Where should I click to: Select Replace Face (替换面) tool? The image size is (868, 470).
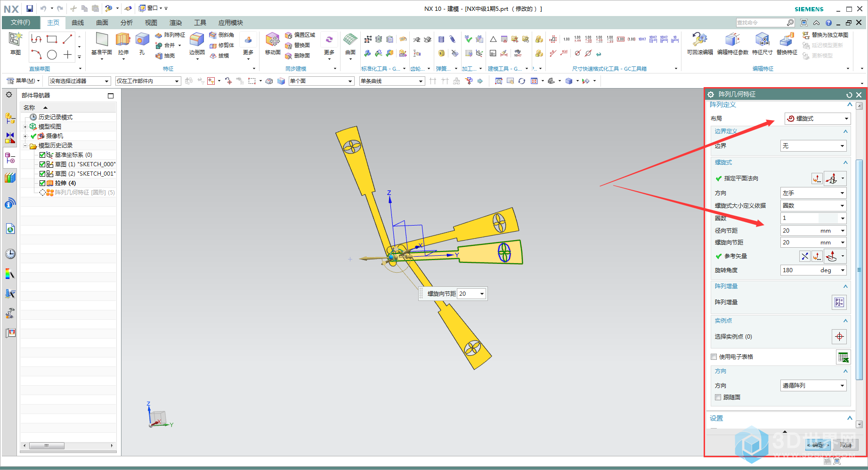tap(298, 45)
